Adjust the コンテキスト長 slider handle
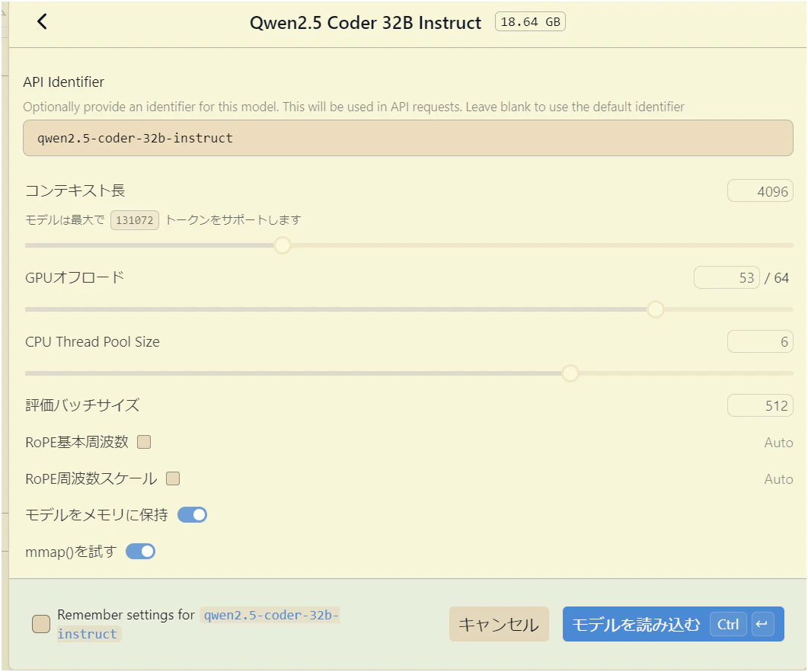 click(283, 245)
